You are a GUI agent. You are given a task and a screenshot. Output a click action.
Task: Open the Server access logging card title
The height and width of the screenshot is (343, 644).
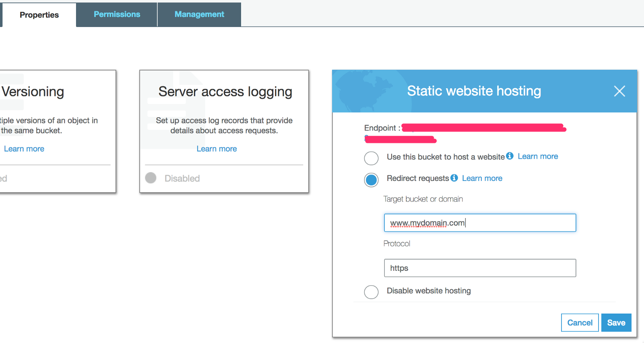(225, 91)
